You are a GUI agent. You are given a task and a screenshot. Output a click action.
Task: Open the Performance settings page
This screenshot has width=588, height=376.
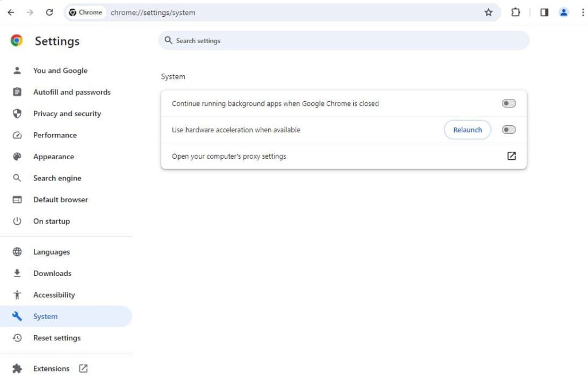(x=55, y=135)
